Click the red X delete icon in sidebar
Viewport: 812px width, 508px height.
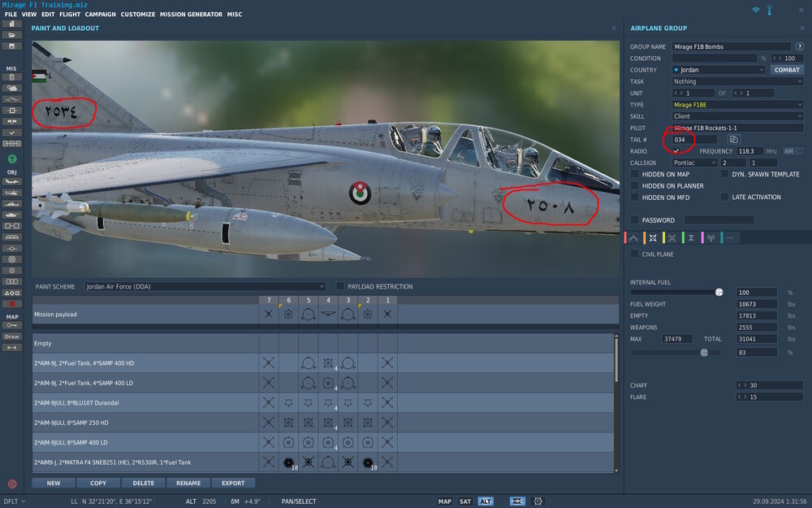[x=12, y=303]
